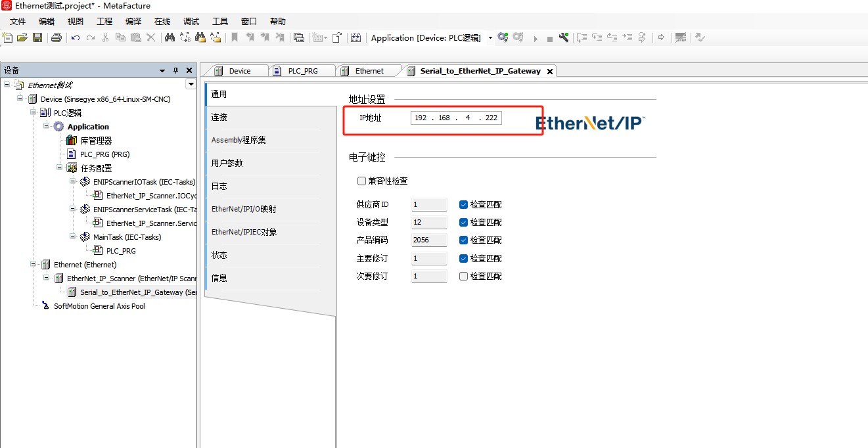This screenshot has width=868, height=448.
Task: Click the 产品编码 input field
Action: [428, 240]
